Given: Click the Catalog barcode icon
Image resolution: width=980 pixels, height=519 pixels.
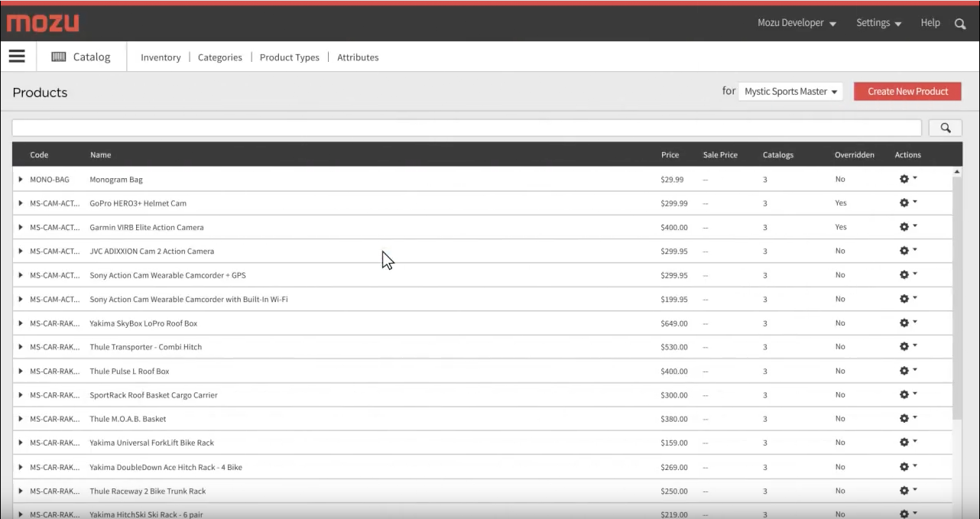Looking at the screenshot, I should pos(59,57).
